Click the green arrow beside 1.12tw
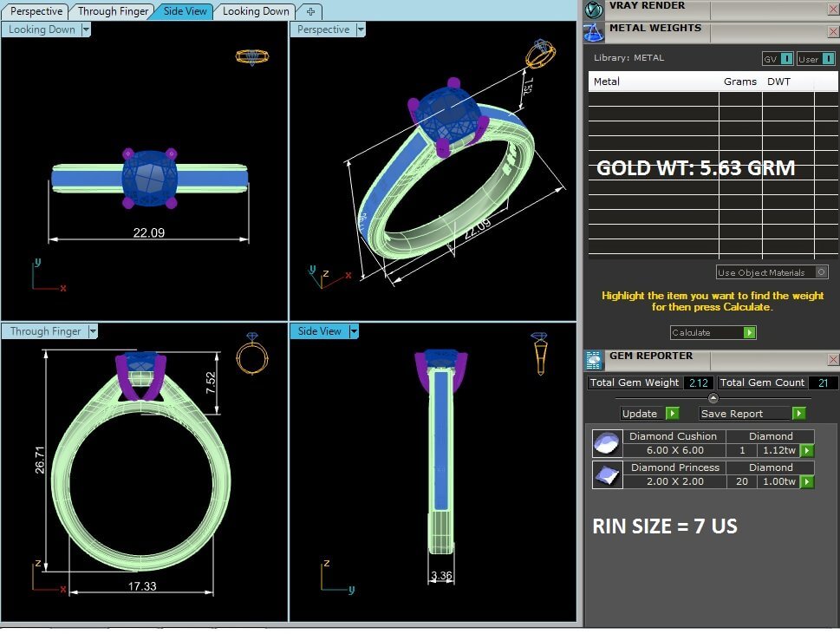Image resolution: width=840 pixels, height=634 pixels. coord(807,451)
